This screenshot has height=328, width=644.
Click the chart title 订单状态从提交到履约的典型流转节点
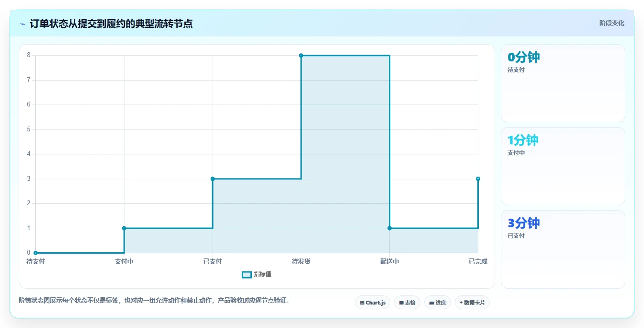pyautogui.click(x=111, y=23)
